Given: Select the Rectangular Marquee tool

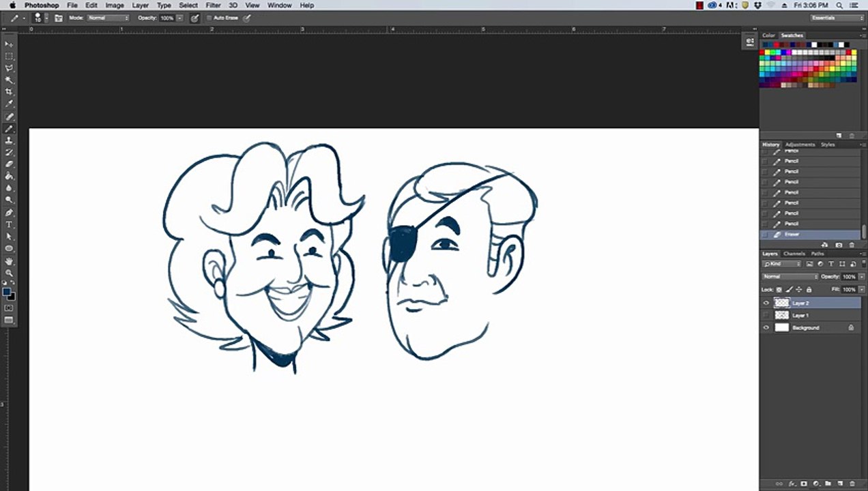Looking at the screenshot, I should [x=10, y=57].
